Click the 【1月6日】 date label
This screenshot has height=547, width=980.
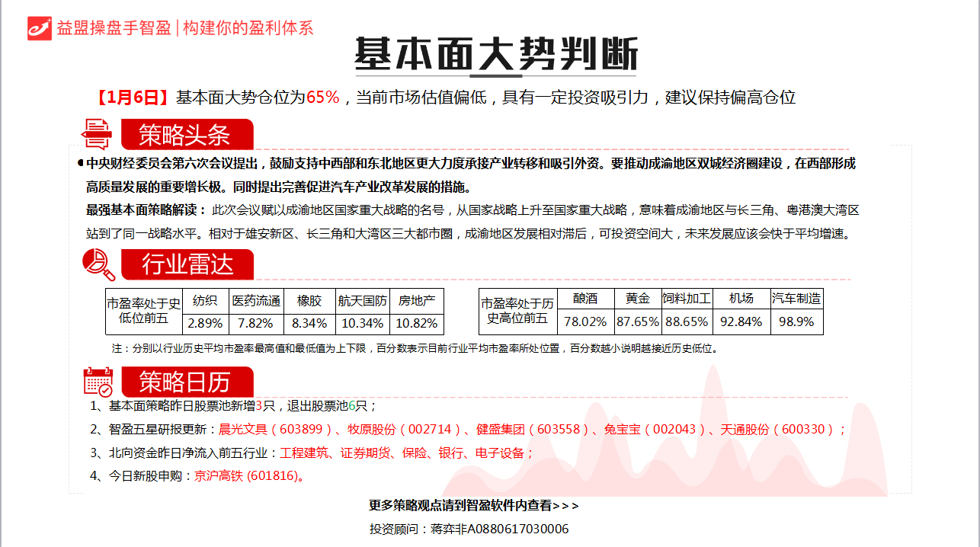tap(133, 98)
